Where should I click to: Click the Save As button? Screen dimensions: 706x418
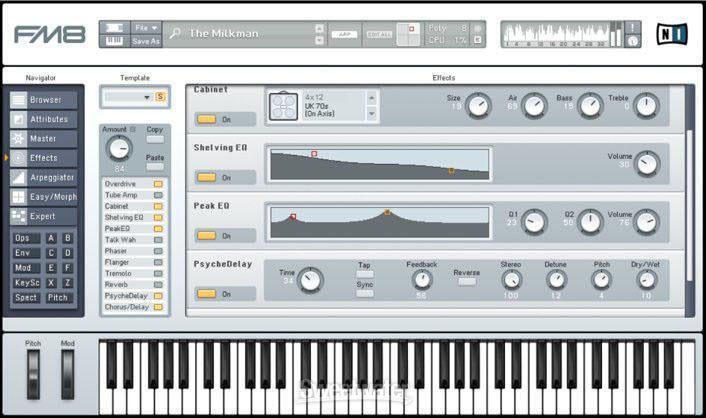tap(146, 41)
